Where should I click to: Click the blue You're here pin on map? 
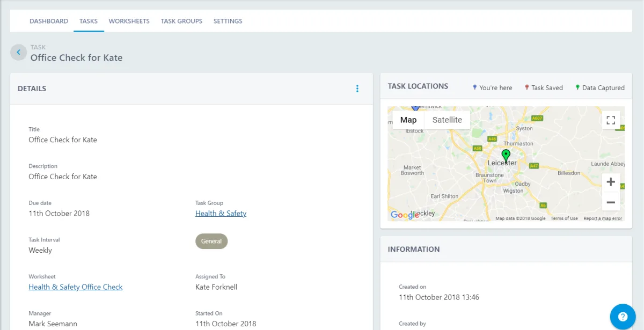(x=415, y=108)
